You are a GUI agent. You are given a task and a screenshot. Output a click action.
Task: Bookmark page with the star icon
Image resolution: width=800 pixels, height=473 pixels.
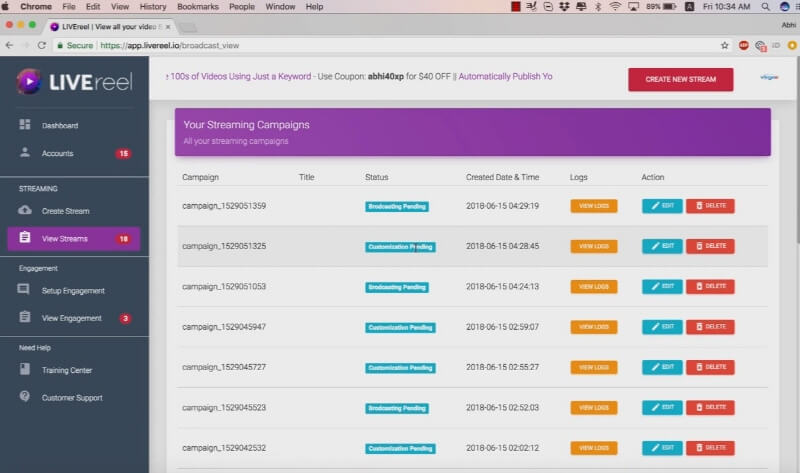(x=724, y=45)
